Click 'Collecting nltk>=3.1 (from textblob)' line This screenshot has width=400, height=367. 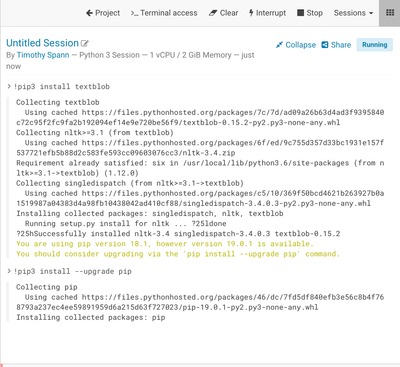(x=95, y=133)
